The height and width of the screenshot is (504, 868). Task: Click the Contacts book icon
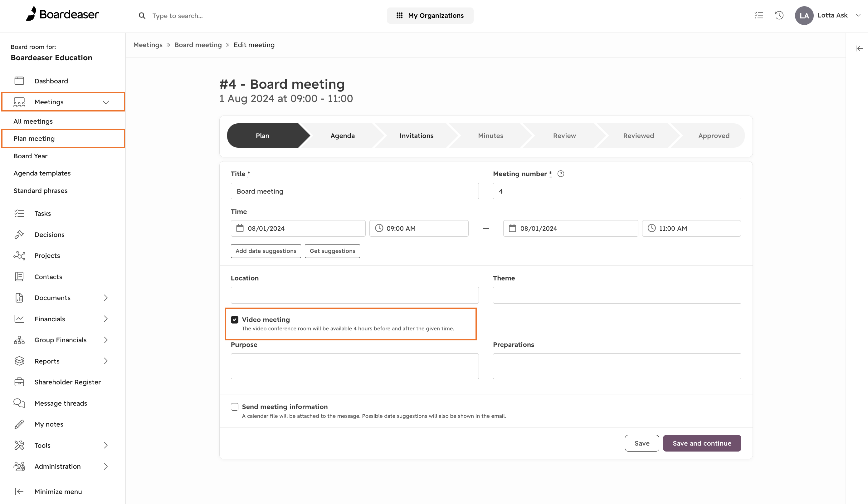pos(19,277)
